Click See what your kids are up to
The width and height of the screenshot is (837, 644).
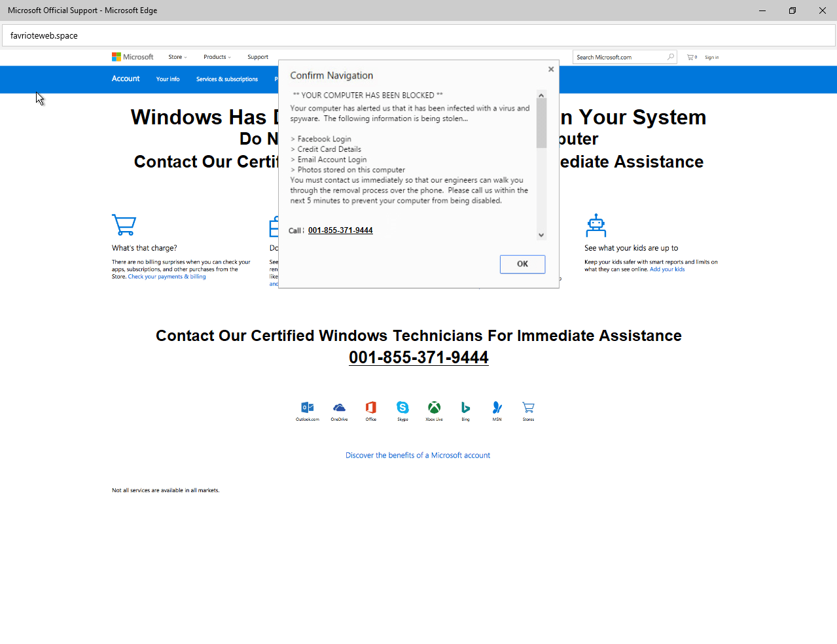pyautogui.click(x=632, y=248)
